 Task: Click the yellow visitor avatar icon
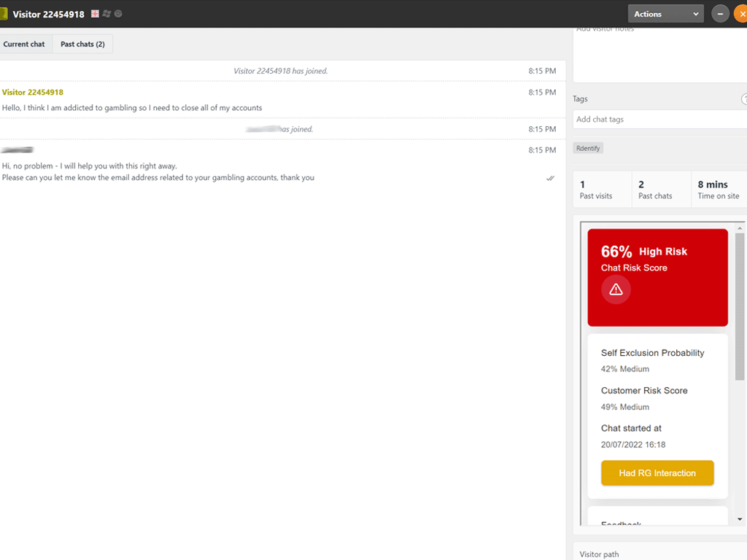[3, 14]
